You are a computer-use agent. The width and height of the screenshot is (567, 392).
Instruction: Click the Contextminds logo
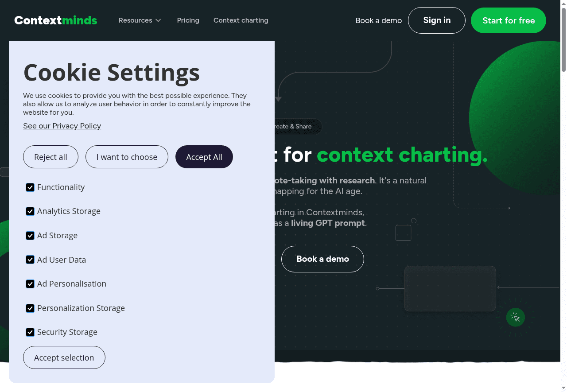[x=56, y=20]
